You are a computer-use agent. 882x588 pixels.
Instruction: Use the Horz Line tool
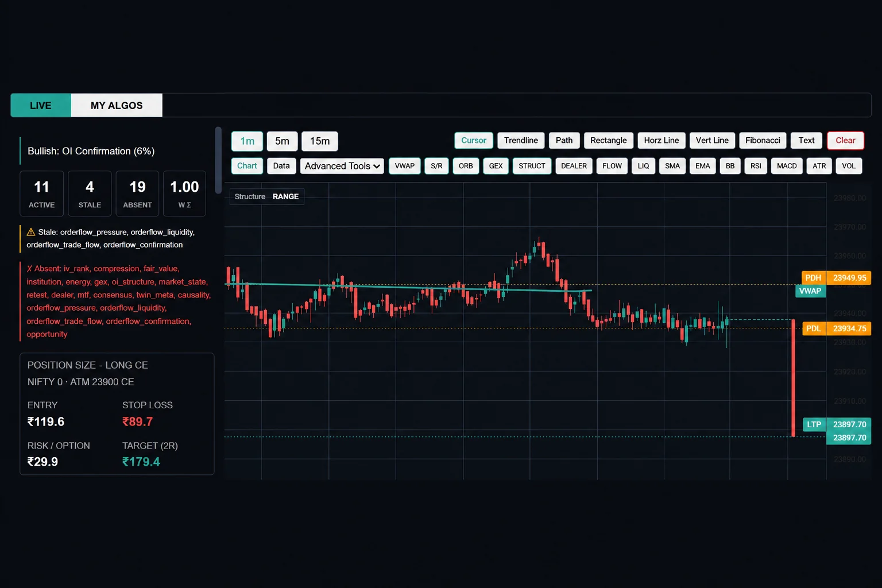click(x=661, y=141)
